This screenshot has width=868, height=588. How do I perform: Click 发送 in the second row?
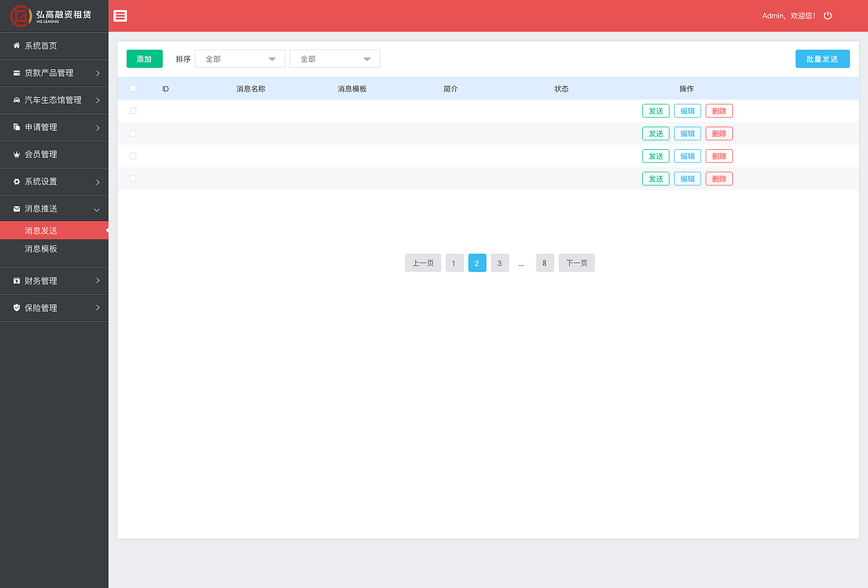(656, 134)
